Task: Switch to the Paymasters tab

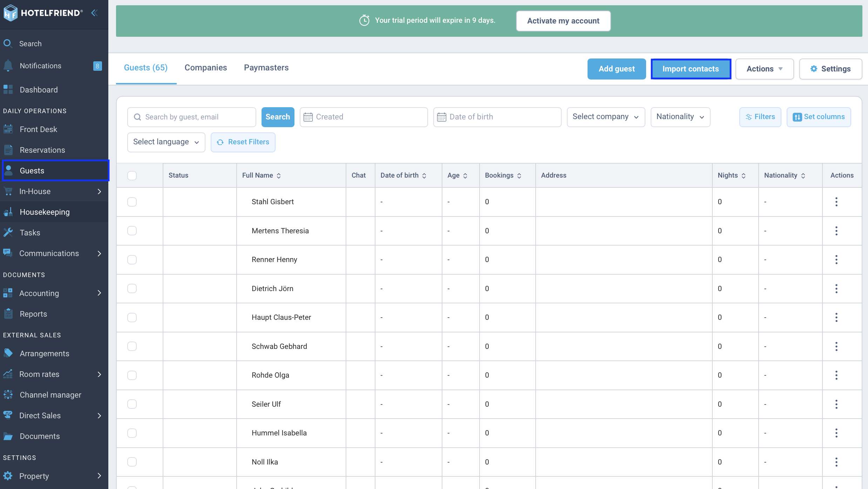Action: tap(266, 68)
